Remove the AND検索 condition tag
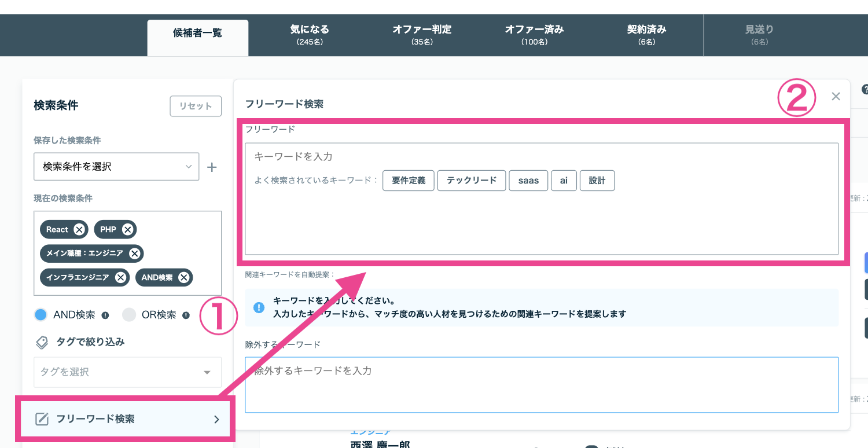Screen dimensions: 868x448 pos(184,278)
